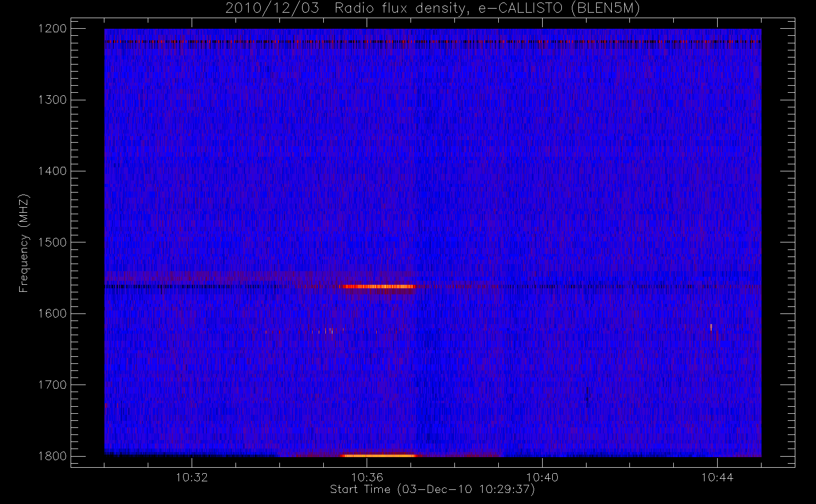Click the 10:32 time tick label
Viewport: 816px width, 504px height.
click(x=192, y=477)
